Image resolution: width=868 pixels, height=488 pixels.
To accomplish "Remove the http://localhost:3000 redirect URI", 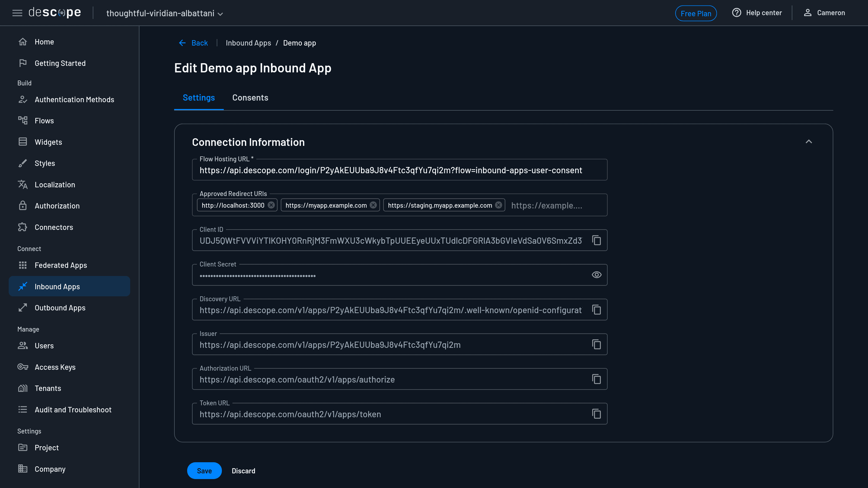I will (x=271, y=205).
